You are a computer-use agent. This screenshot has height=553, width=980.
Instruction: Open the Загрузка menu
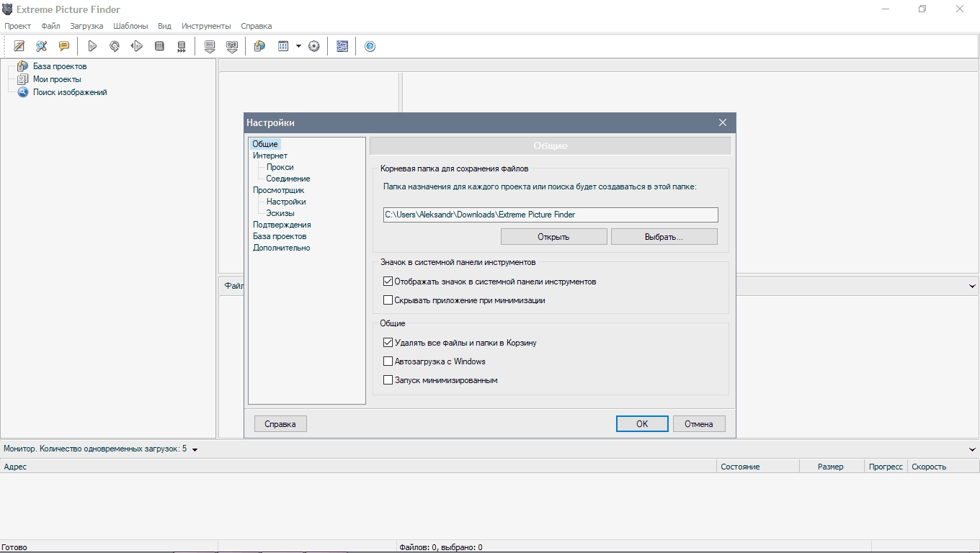[x=86, y=26]
